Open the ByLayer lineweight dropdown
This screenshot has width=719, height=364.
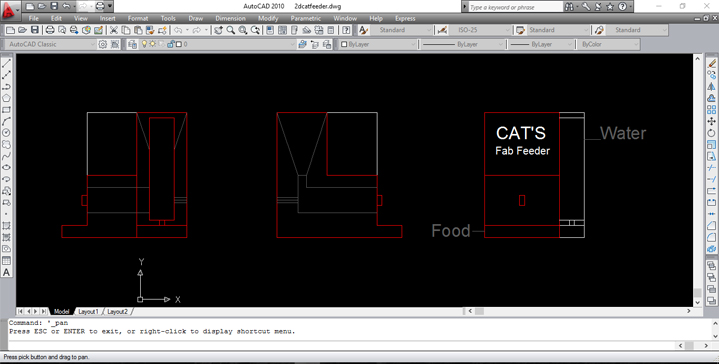click(x=541, y=44)
